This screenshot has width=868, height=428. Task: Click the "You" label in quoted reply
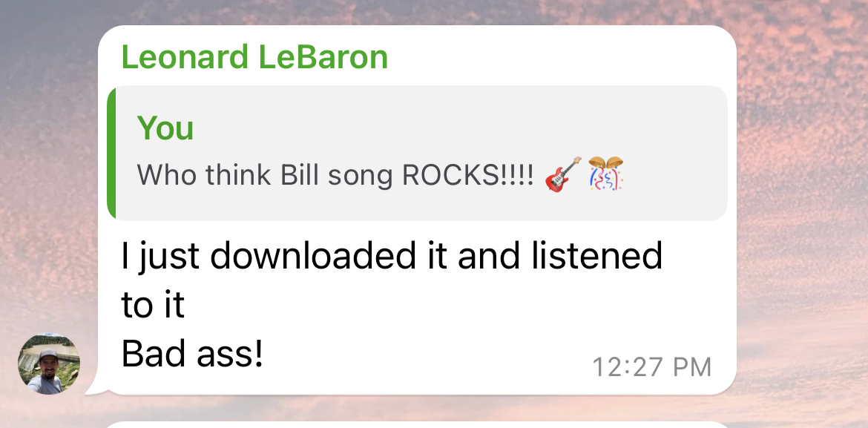165,128
